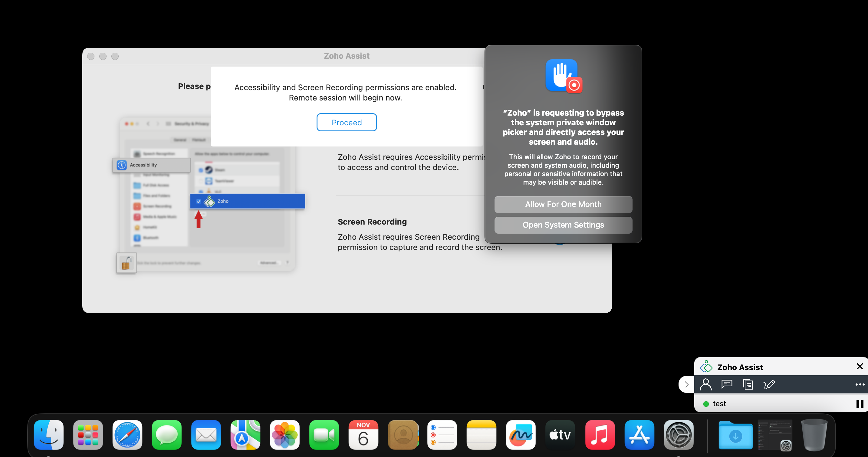Select the clipboard sharing icon in Zoho Assist
The width and height of the screenshot is (868, 457).
(x=748, y=384)
